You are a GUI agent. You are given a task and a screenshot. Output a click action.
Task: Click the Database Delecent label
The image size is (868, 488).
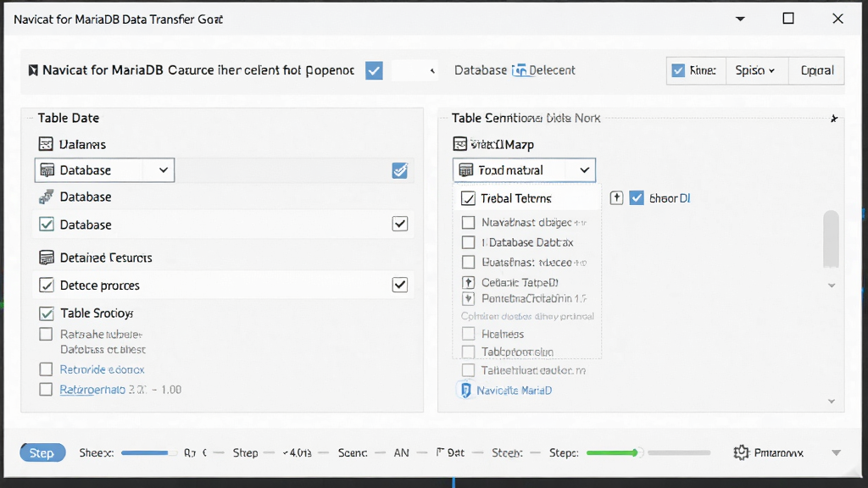(515, 70)
